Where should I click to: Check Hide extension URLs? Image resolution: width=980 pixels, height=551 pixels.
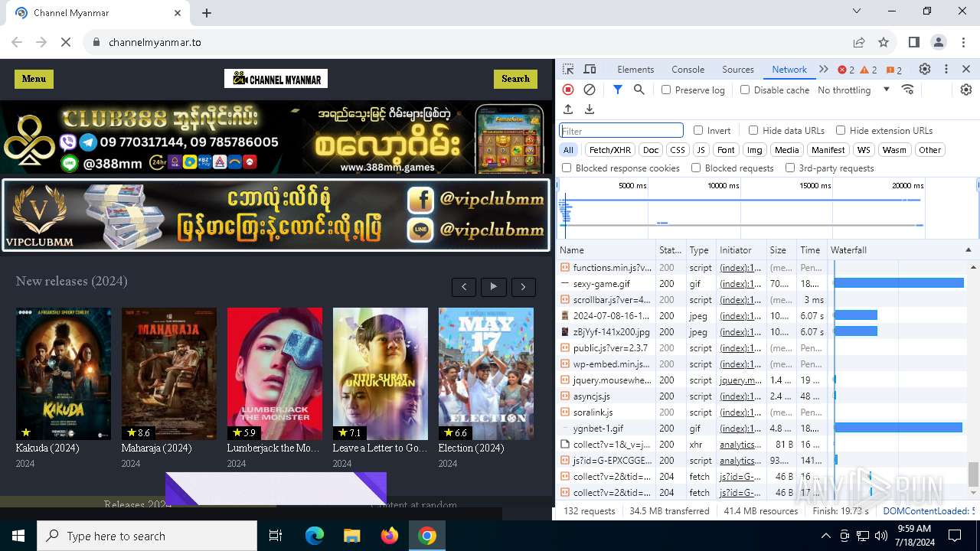click(x=841, y=130)
